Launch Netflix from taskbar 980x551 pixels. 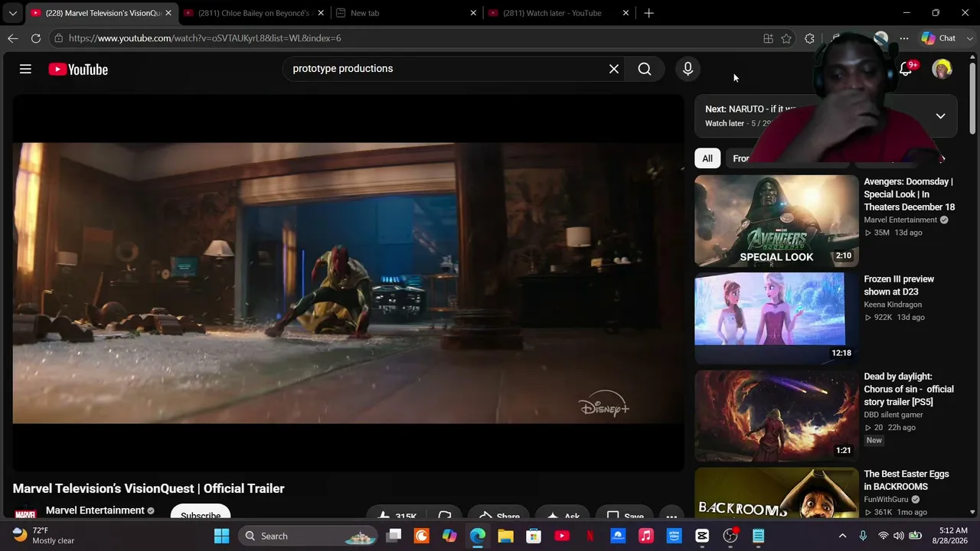[590, 536]
